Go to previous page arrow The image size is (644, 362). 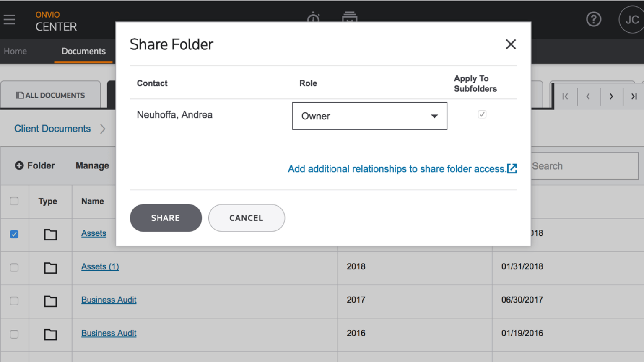588,96
